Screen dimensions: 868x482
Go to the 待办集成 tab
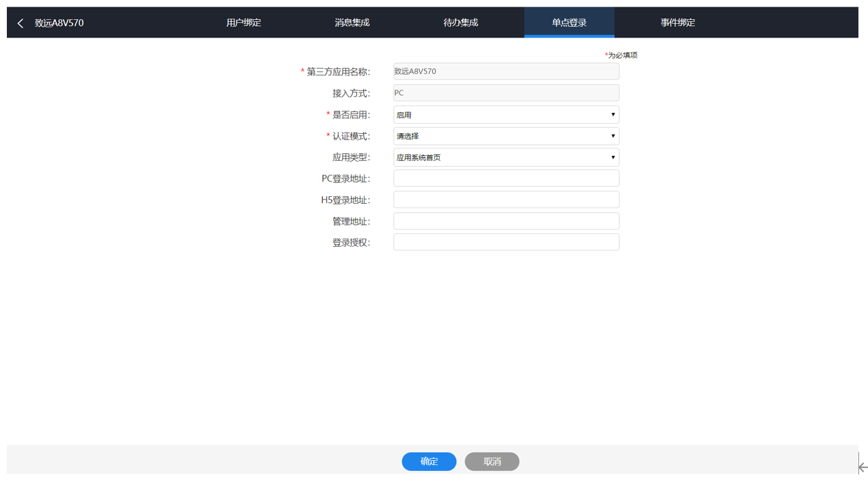point(460,23)
